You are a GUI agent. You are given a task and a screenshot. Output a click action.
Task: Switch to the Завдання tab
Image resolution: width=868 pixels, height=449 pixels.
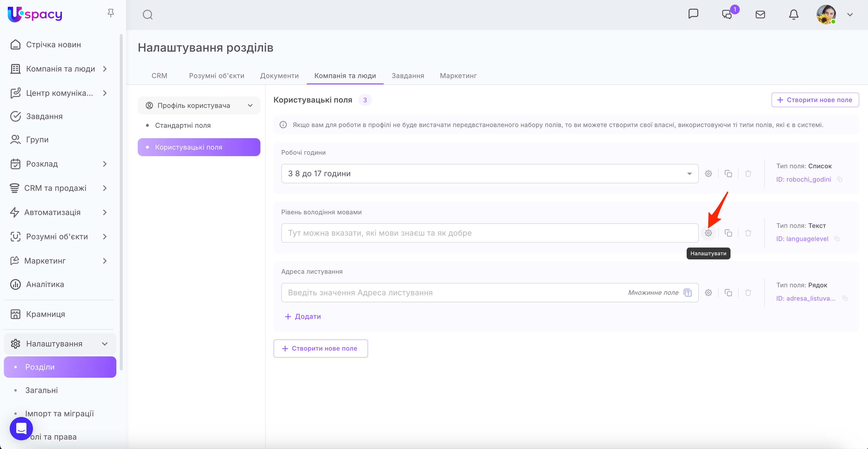tap(407, 75)
